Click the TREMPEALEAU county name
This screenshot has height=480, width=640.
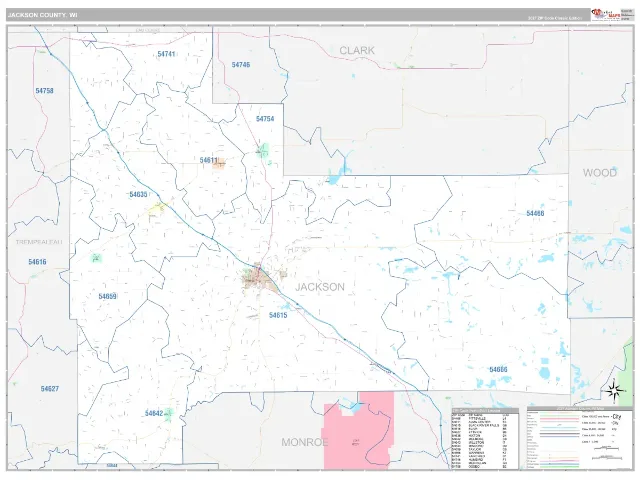click(x=39, y=242)
